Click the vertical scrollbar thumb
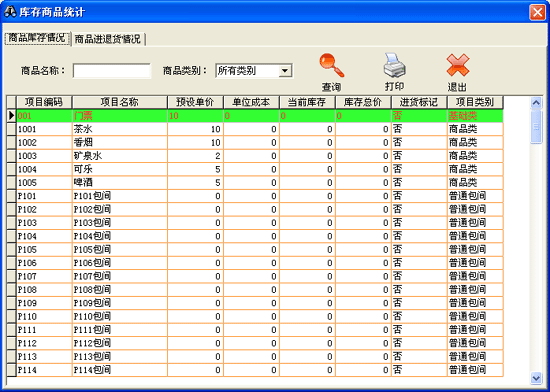Image resolution: width=550 pixels, height=392 pixels. click(x=536, y=126)
